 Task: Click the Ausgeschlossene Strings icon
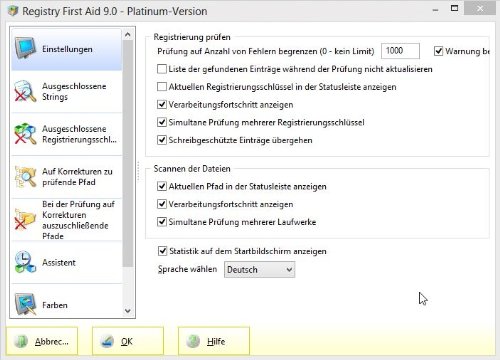click(x=25, y=91)
